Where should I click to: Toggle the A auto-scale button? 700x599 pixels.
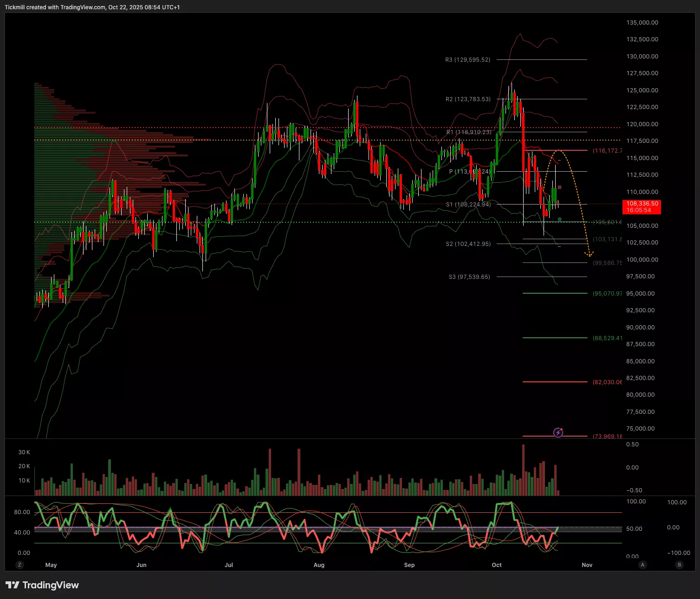(x=642, y=565)
